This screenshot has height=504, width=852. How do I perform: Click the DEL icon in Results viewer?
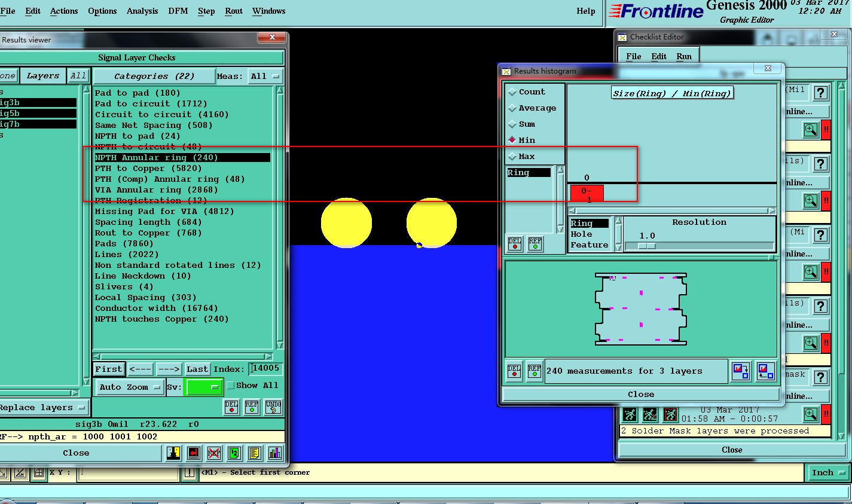point(231,407)
